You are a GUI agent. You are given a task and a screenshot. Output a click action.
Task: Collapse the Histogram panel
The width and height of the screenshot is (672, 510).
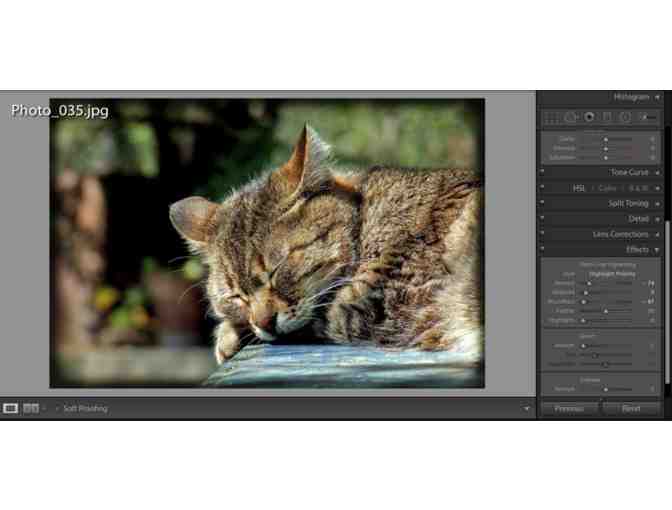click(657, 97)
